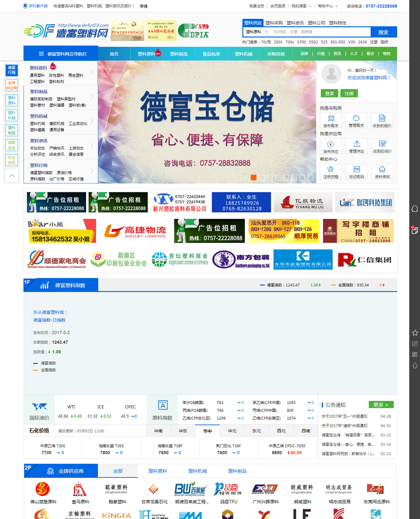
Task: Click the orange active carousel indicator
Action: point(254,178)
